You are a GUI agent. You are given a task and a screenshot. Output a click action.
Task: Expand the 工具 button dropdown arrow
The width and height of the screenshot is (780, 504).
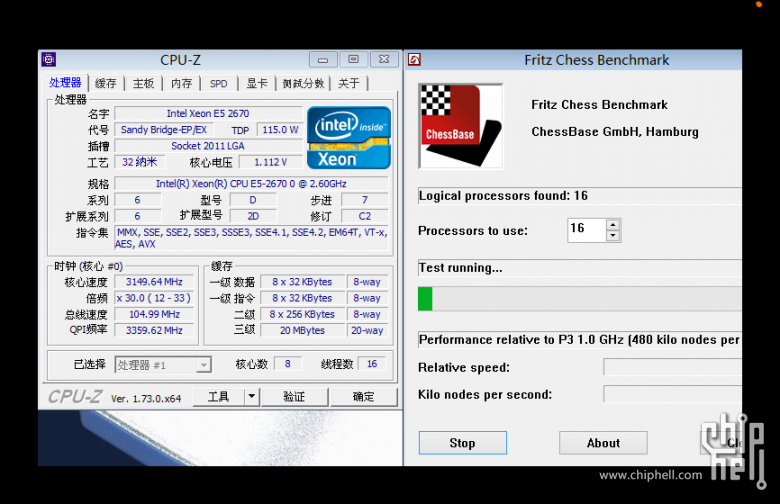[x=252, y=397]
